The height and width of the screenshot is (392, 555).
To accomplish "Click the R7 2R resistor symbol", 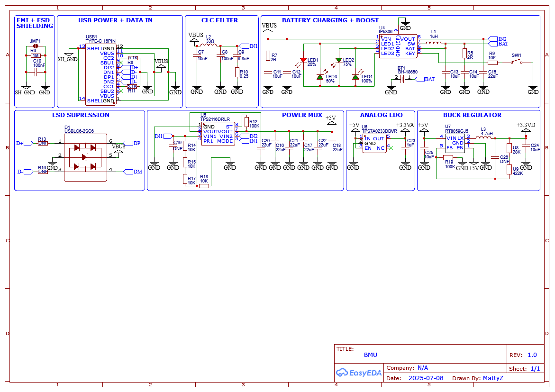I will [268, 55].
